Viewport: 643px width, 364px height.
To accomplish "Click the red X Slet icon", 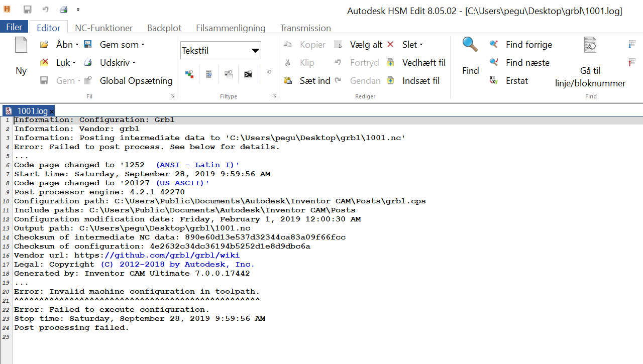I will point(390,45).
